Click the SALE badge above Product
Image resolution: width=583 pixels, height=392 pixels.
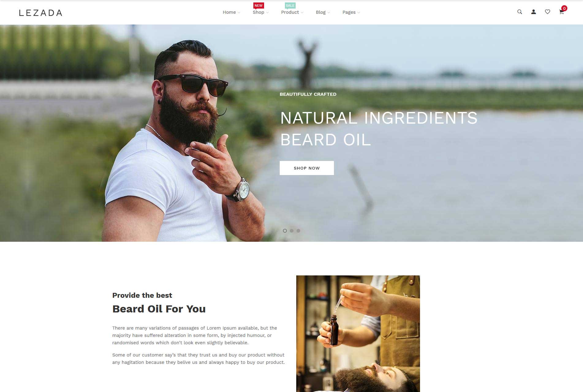290,6
